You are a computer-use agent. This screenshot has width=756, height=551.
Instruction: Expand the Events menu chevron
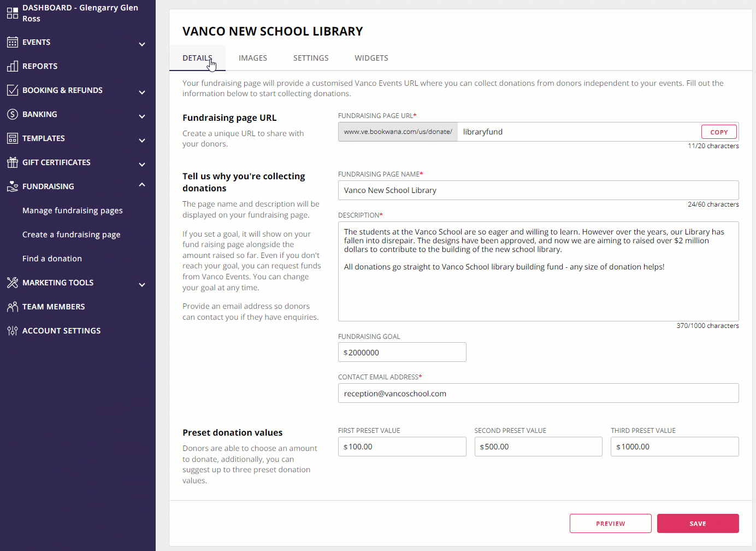142,44
